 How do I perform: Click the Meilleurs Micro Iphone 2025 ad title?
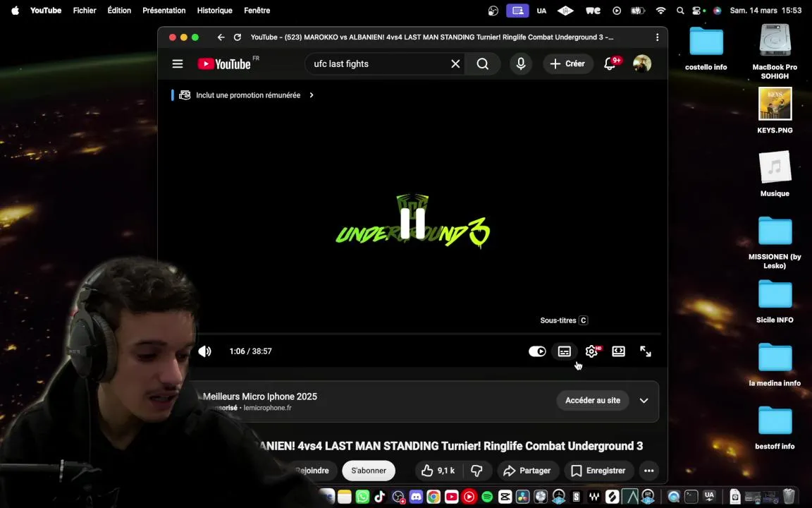click(x=260, y=397)
